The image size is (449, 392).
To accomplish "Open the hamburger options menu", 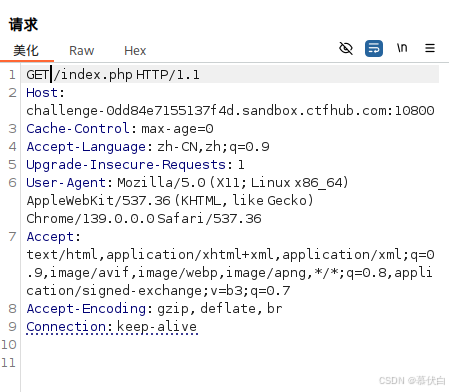I will point(430,48).
